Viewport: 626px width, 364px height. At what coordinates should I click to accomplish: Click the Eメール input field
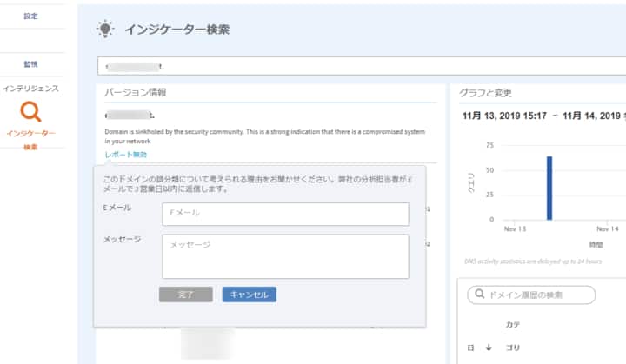(x=285, y=214)
